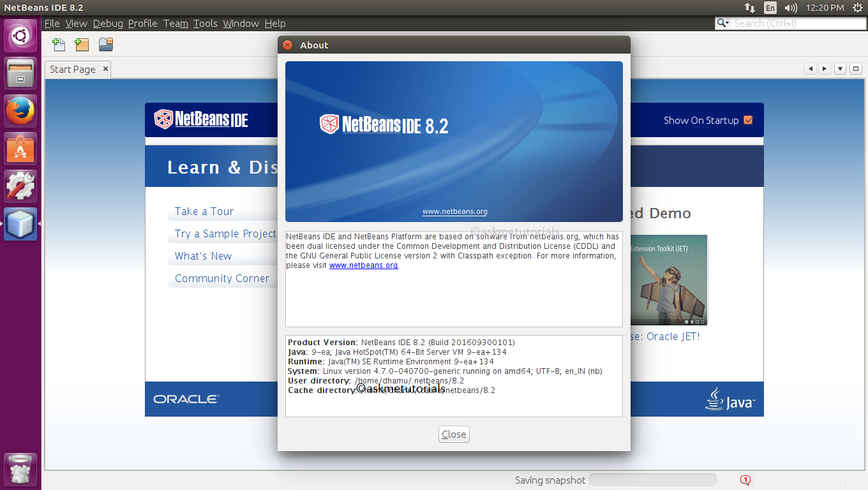Click the Java version line in About
The image size is (868, 490).
397,352
